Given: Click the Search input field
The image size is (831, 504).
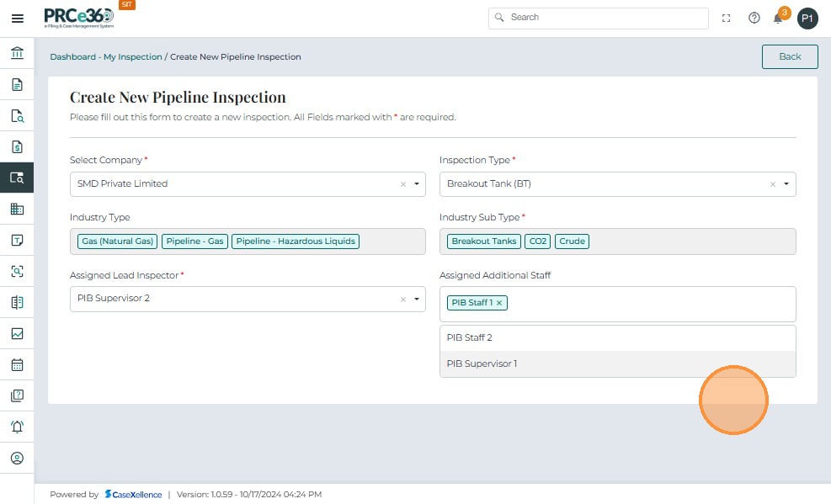Looking at the screenshot, I should click(599, 18).
